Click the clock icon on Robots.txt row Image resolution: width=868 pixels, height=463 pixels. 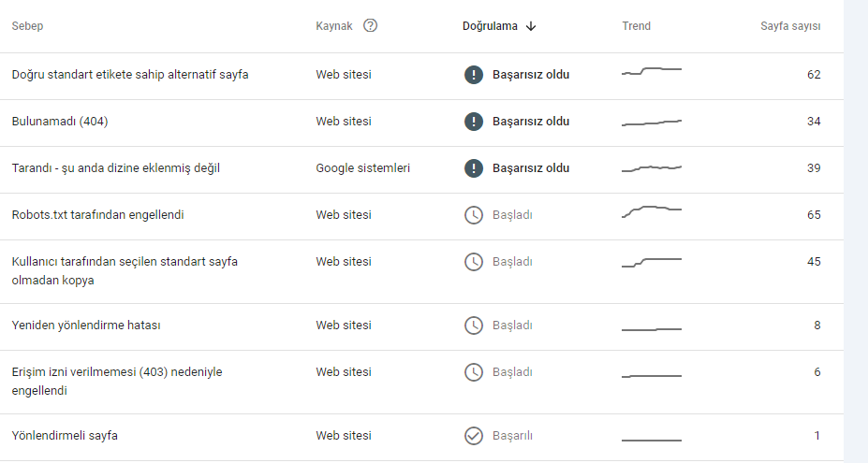473,214
